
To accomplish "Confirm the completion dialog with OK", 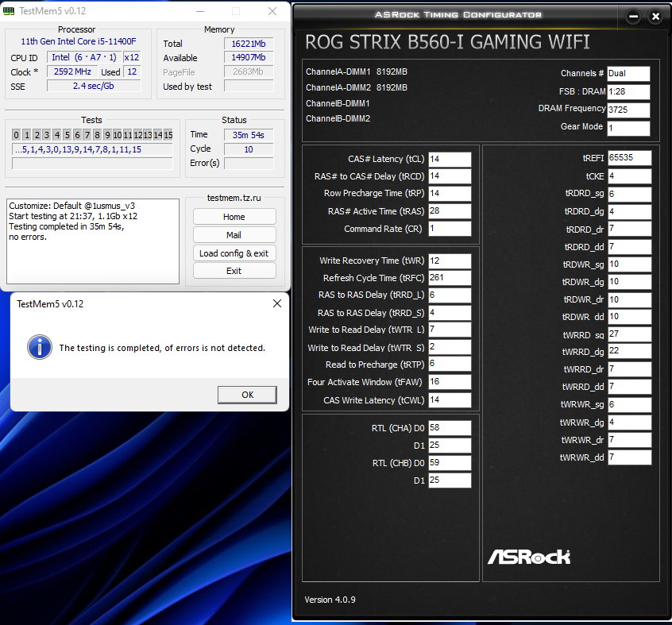I will coord(247,395).
